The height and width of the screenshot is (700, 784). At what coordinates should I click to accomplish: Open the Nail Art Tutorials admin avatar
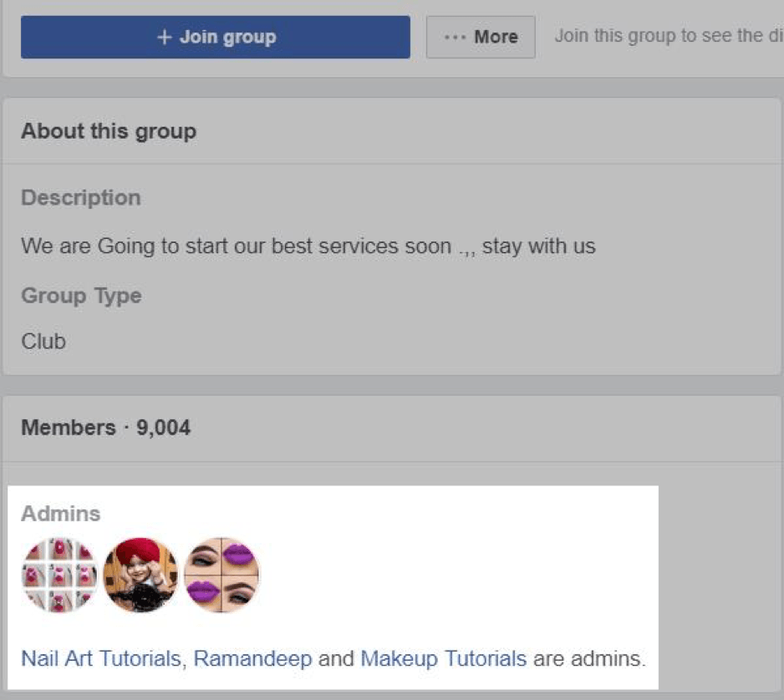point(59,575)
